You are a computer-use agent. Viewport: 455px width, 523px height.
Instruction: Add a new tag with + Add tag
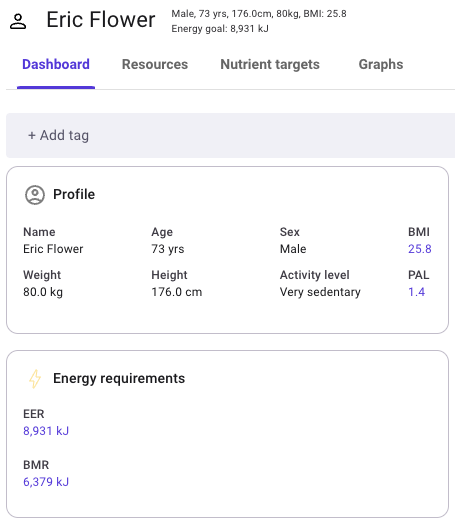pyautogui.click(x=58, y=135)
